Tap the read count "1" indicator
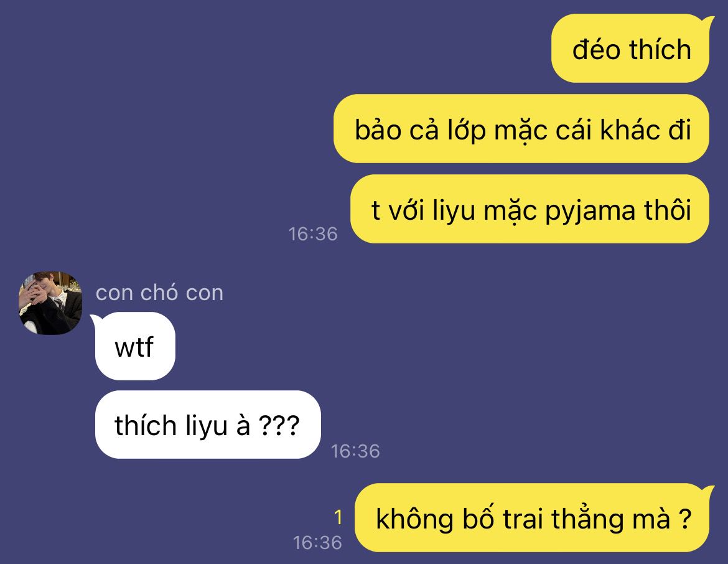Viewport: 728px width, 564px height. (x=338, y=517)
